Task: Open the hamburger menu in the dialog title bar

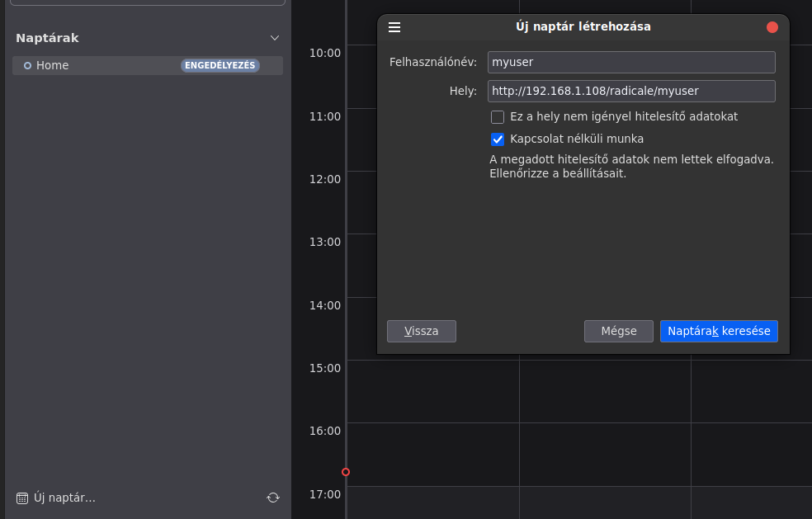Action: click(394, 27)
